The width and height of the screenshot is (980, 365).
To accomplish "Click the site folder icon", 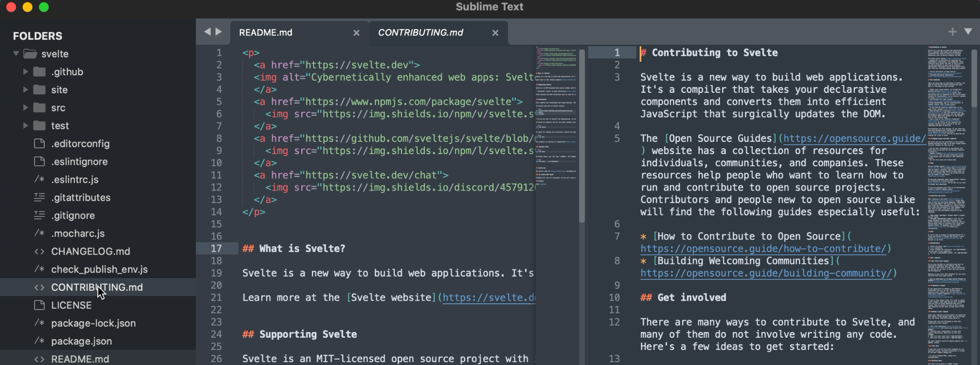I will click(39, 89).
